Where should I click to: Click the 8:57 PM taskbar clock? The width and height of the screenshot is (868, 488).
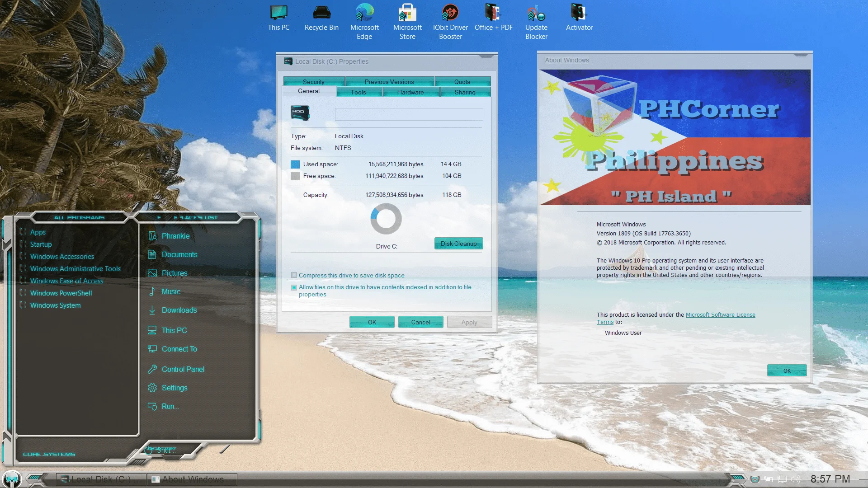[x=830, y=479]
